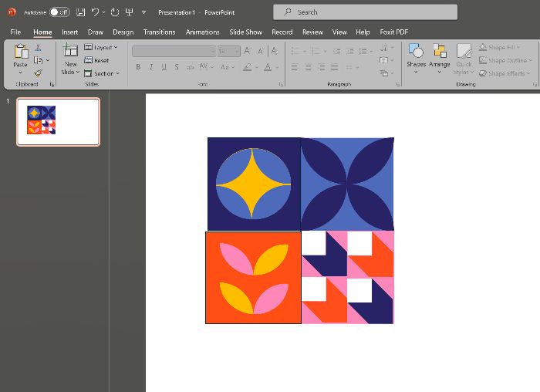Click the Redo icon in quick access

click(115, 12)
